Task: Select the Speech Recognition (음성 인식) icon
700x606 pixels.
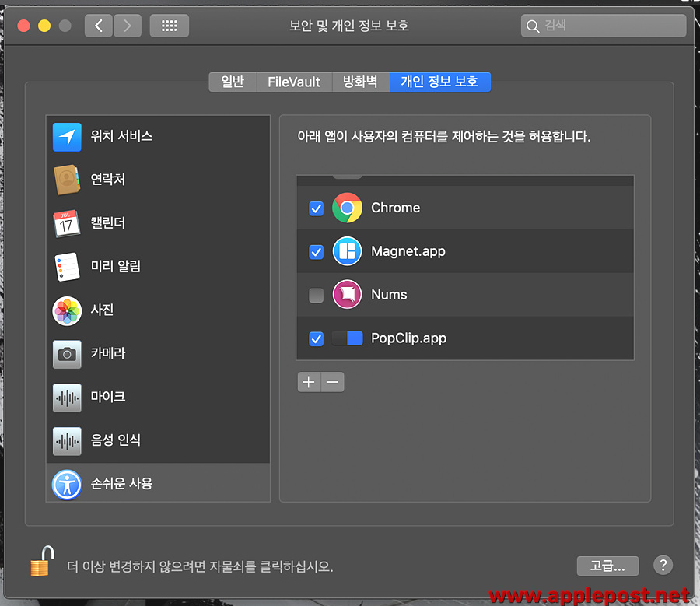Action: (x=67, y=441)
